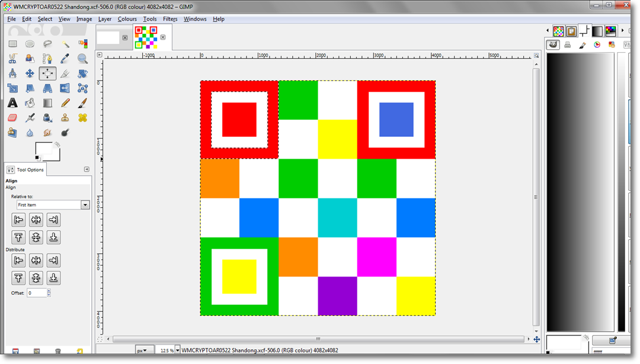Open the foreground colour swatch
The width and height of the screenshot is (640, 364).
(x=43, y=149)
